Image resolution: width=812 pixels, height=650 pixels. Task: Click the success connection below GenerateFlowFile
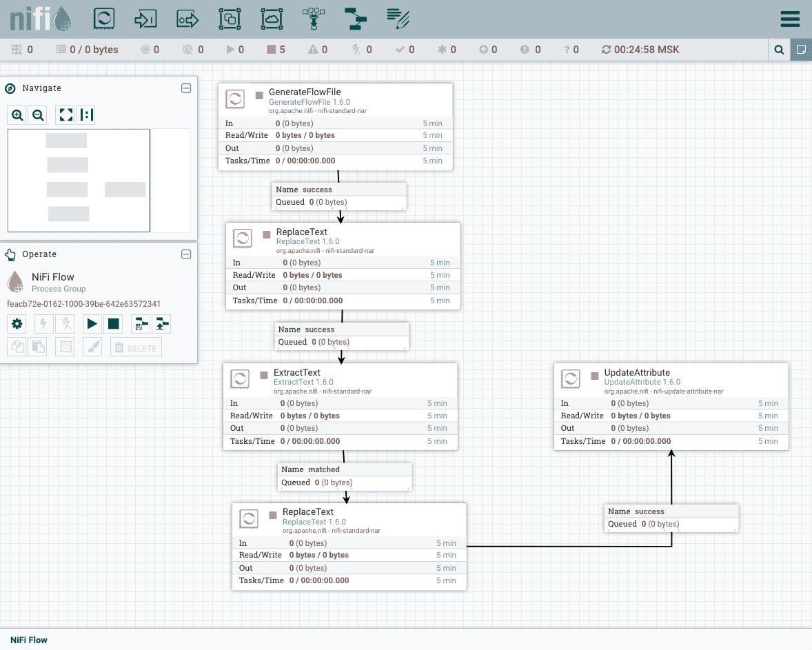coord(339,196)
